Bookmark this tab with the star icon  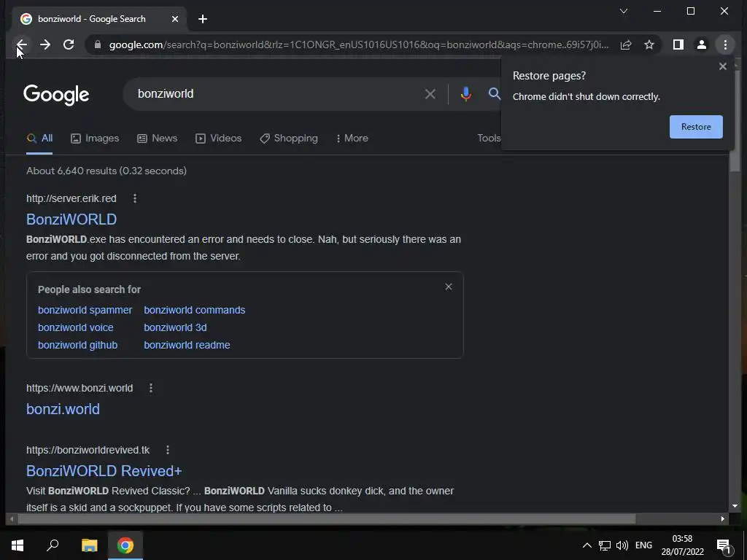[649, 44]
